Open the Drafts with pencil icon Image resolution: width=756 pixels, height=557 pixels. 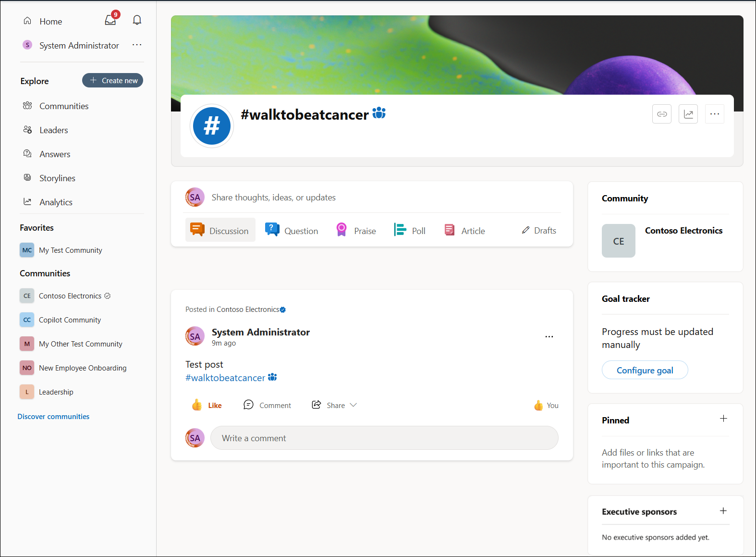coord(539,231)
